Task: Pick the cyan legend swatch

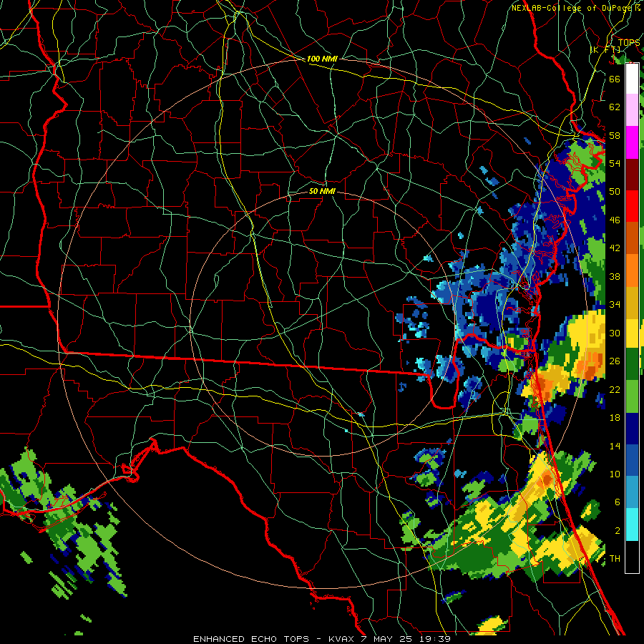Action: (632, 525)
